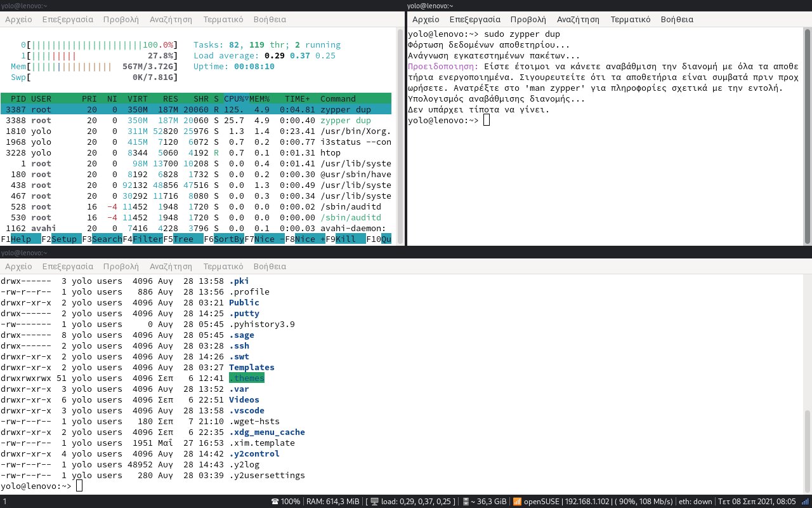This screenshot has height=508, width=812.
Task: Click the .xdg_menu_cache directory entry
Action: coord(267,432)
